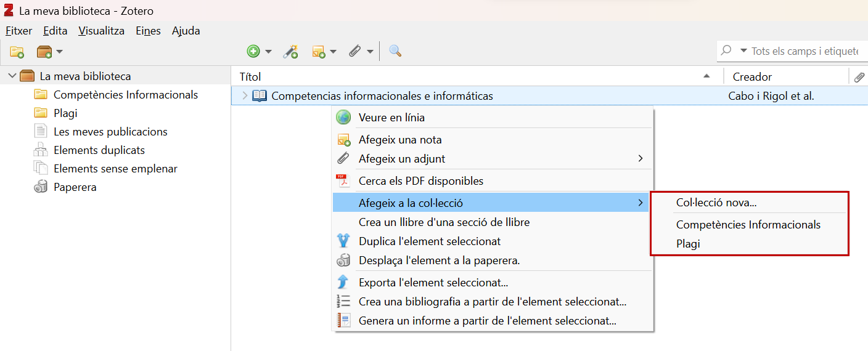Open Elements duplicats

[99, 150]
